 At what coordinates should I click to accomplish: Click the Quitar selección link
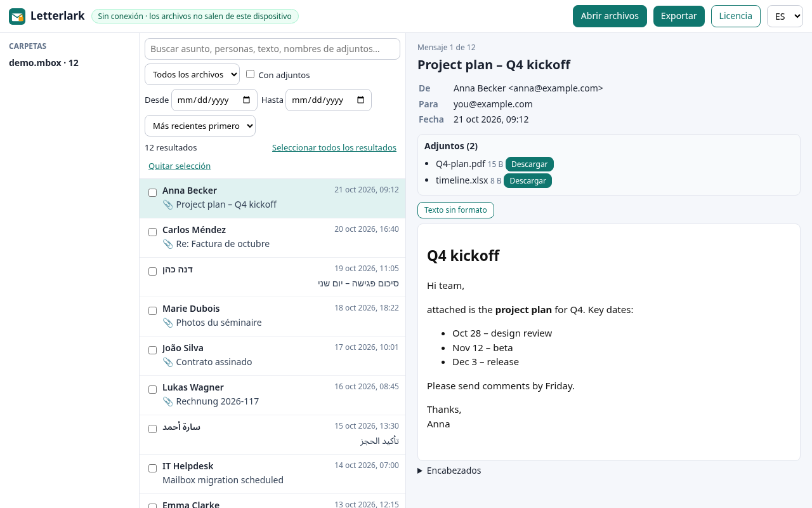[x=180, y=166]
